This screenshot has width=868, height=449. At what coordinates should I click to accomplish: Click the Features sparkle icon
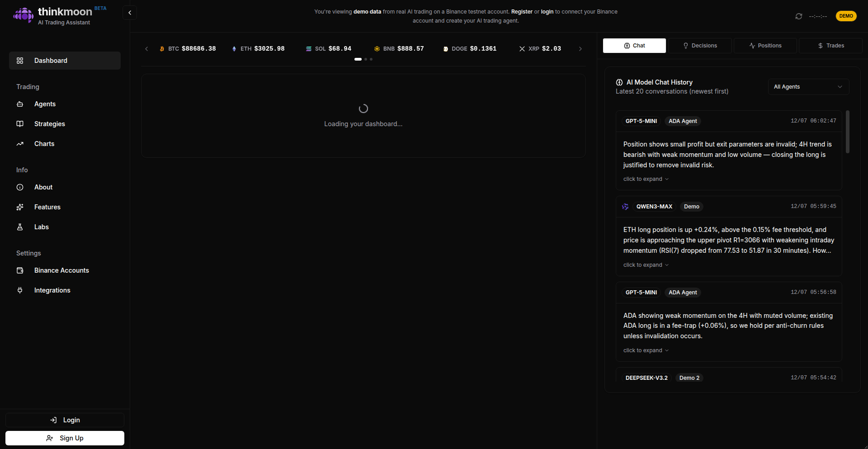20,207
